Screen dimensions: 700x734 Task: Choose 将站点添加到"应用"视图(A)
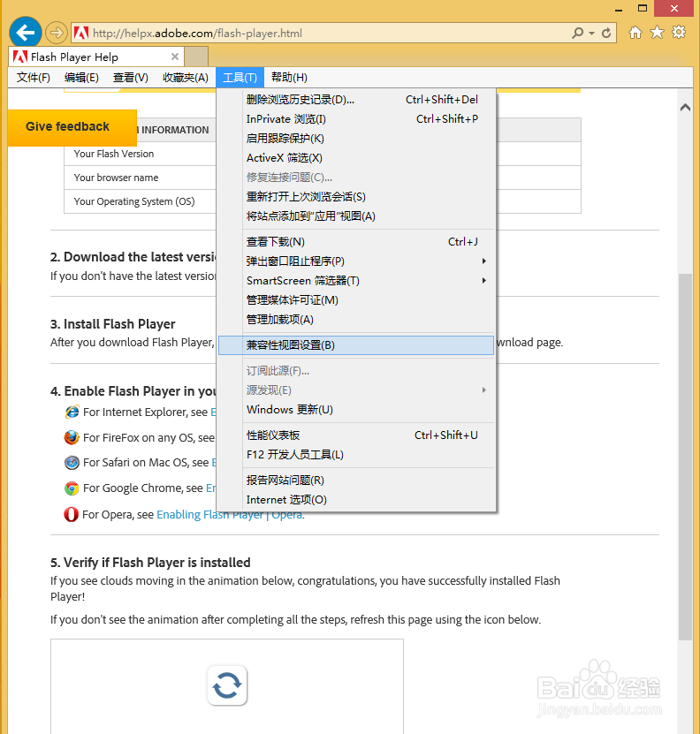pos(357,216)
